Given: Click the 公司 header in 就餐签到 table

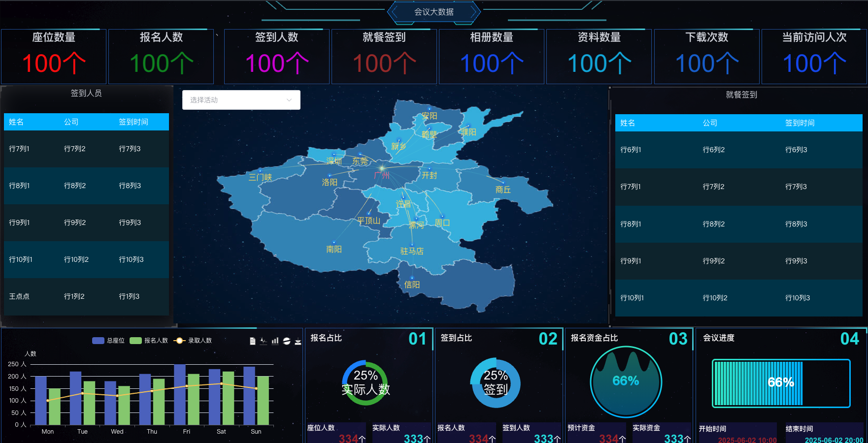Looking at the screenshot, I should [709, 123].
